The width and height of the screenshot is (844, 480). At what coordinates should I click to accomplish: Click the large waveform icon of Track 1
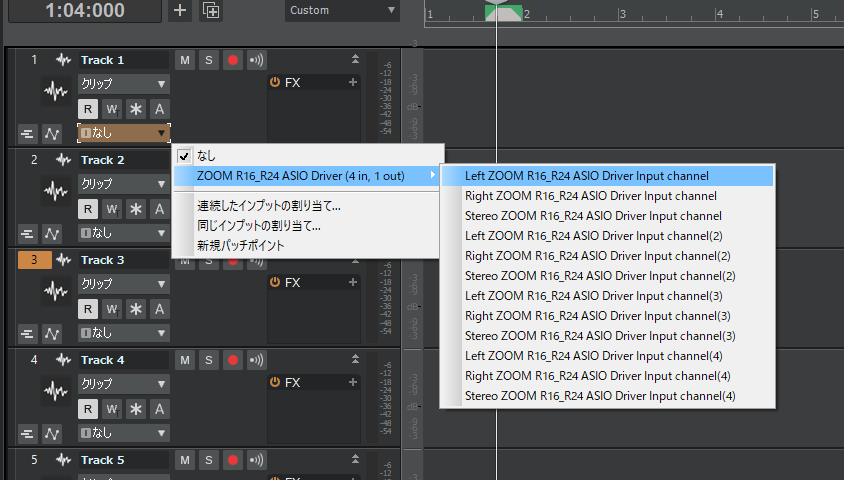[56, 91]
